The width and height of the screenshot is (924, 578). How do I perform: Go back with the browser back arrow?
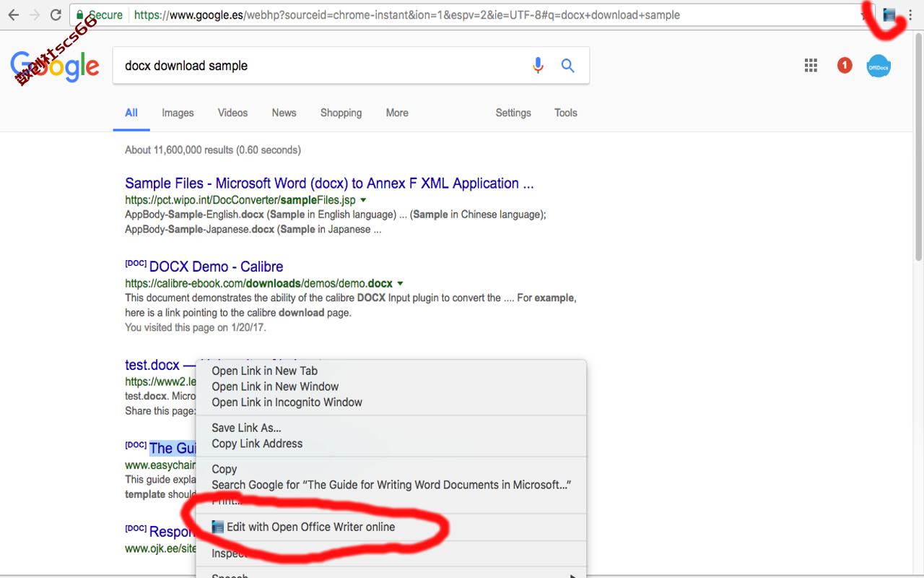[13, 14]
